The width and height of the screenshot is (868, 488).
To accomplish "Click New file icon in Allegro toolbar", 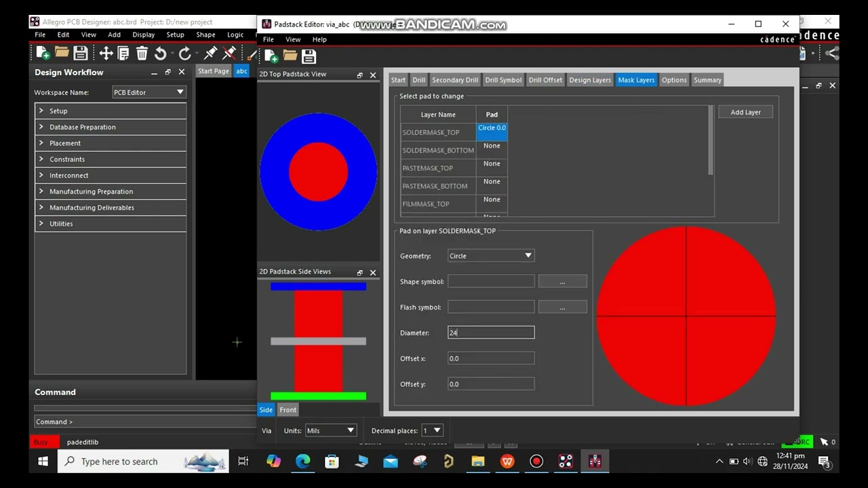I will [x=43, y=53].
